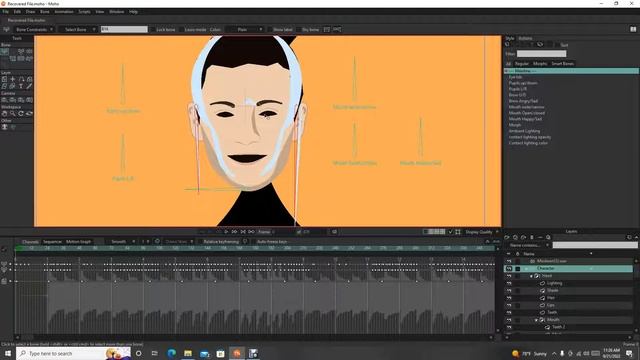Open the Select Bone dropdown

tap(78, 30)
